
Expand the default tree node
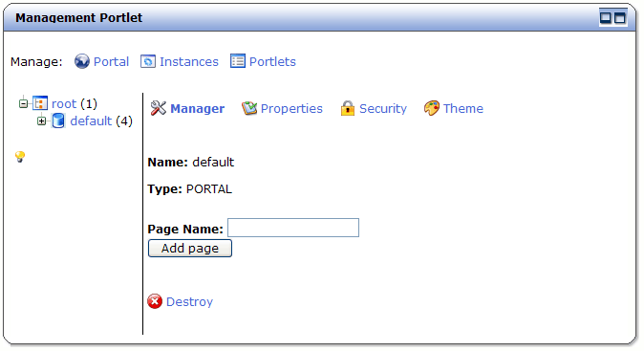coord(41,121)
